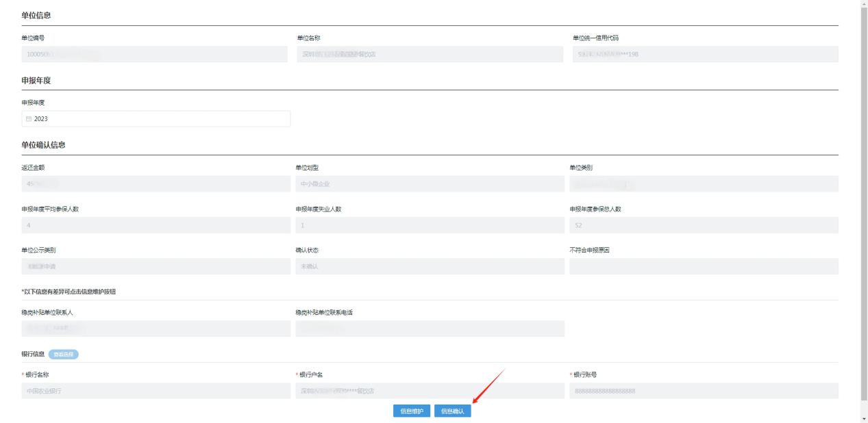Click the scrollbar up arrow
This screenshot has width=868, height=423.
863,3
